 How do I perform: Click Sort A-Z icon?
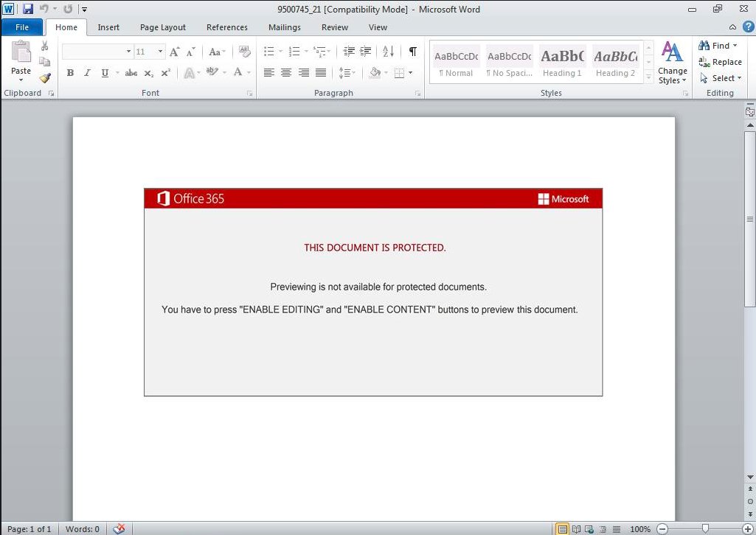tap(388, 51)
